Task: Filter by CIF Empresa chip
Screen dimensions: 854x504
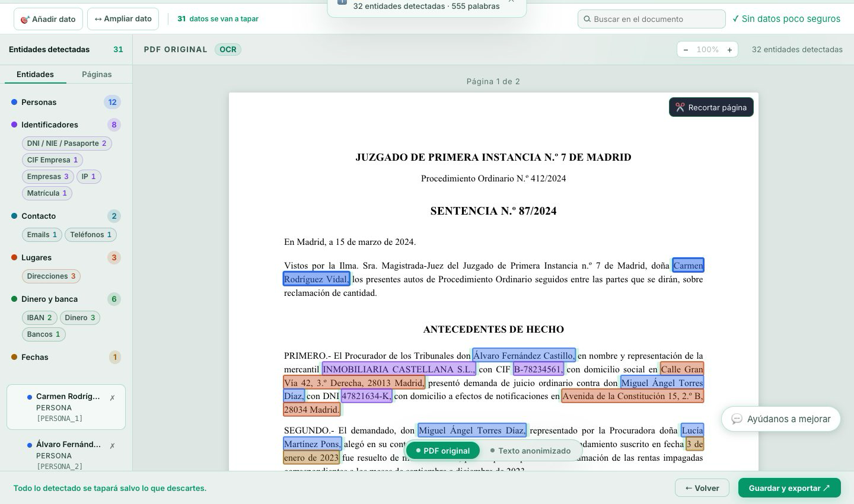Action: 52,160
